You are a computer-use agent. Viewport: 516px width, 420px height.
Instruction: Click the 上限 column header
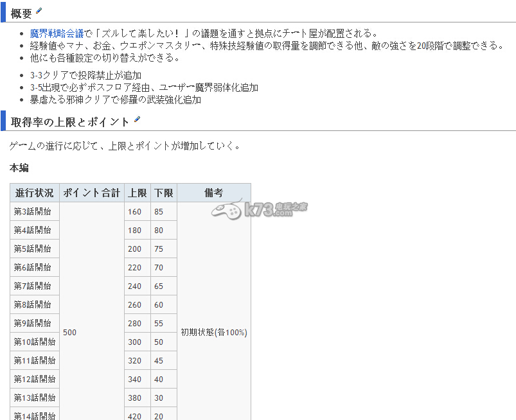[137, 193]
